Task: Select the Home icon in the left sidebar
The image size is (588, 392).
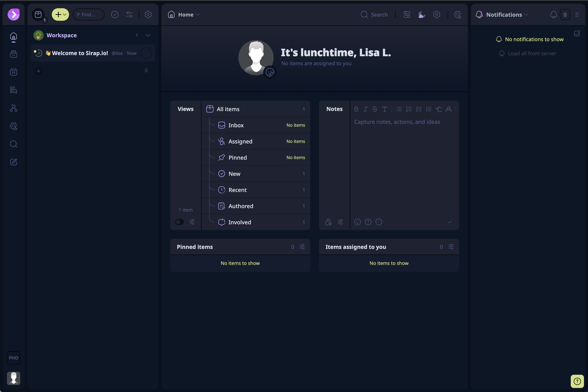Action: click(x=13, y=37)
